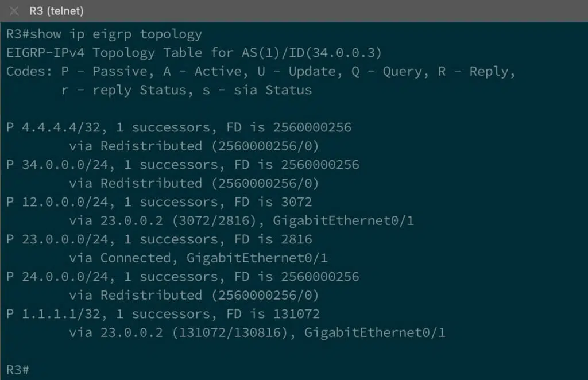Click the first 'via Redistributed' line
The height and width of the screenshot is (380, 588).
pyautogui.click(x=194, y=146)
